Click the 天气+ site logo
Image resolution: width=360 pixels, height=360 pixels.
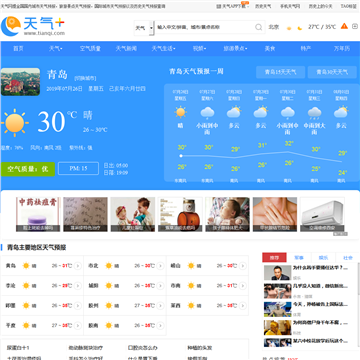[33, 26]
